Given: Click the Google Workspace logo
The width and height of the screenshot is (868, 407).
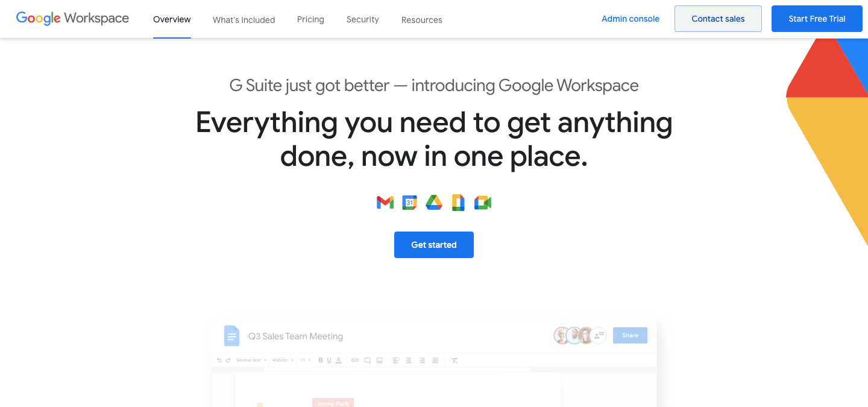Looking at the screenshot, I should (72, 18).
